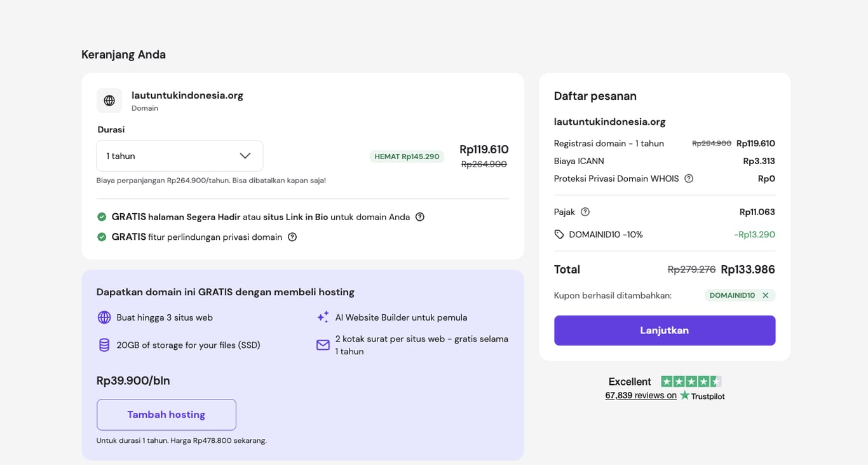
Task: Click "Registrasi domain - 1 tahun" line
Action: pos(609,143)
